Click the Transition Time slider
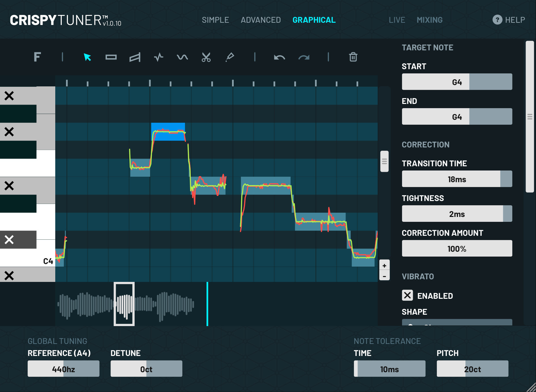 pos(457,179)
